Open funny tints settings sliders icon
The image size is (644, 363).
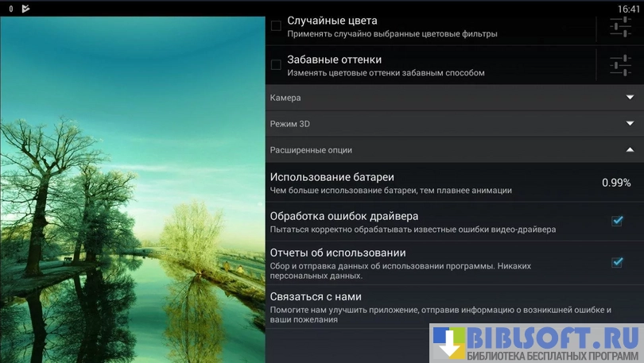tap(620, 64)
